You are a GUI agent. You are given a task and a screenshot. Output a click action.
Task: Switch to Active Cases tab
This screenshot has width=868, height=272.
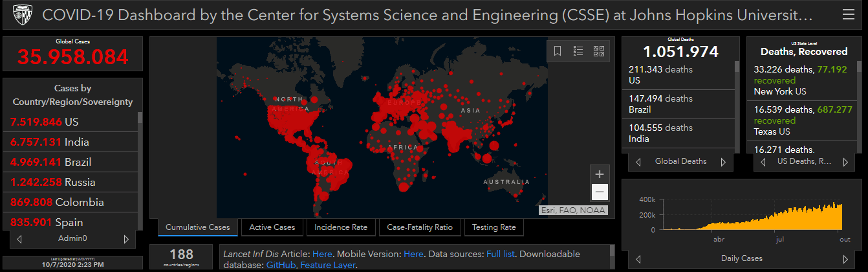[x=272, y=227]
